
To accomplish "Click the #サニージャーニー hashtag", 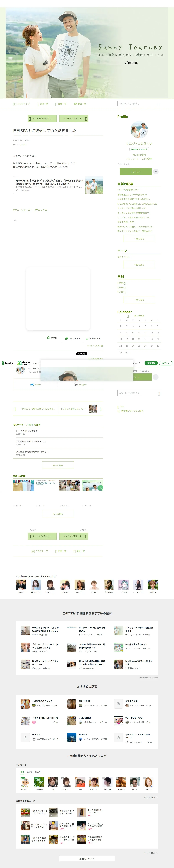I will [x=23, y=210].
